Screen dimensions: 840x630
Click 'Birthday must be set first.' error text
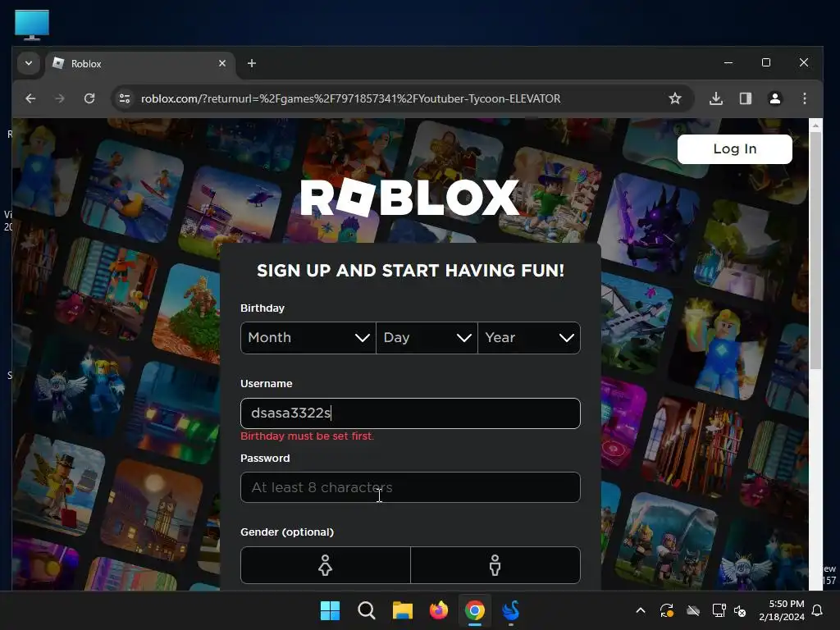click(307, 436)
